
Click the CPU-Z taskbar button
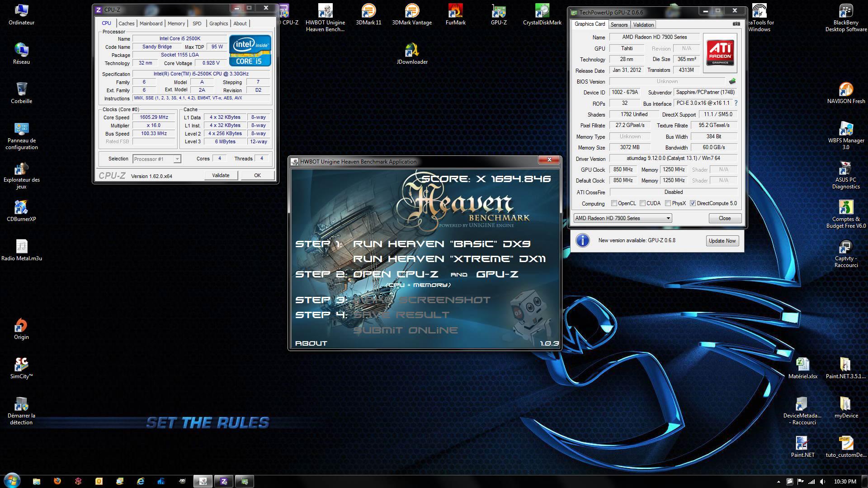click(x=223, y=481)
